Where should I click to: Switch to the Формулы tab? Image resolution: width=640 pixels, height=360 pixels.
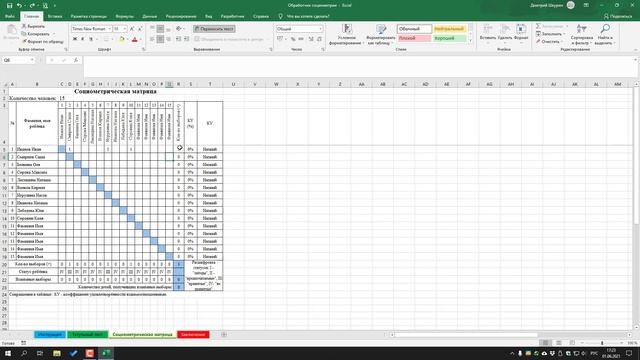coord(124,16)
